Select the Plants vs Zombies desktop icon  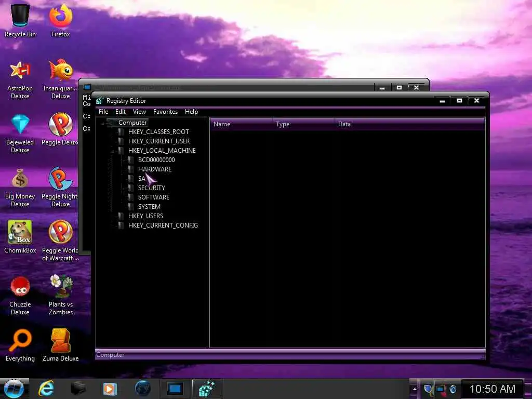61,295
